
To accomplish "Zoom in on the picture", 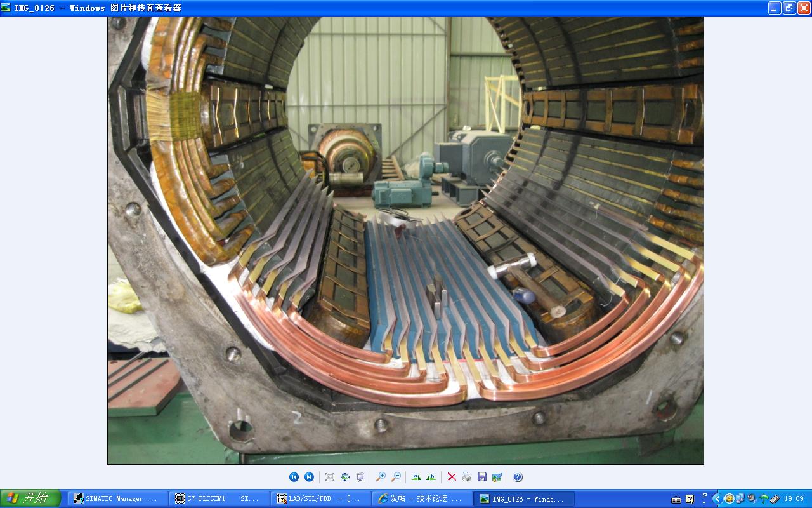I will [381, 477].
